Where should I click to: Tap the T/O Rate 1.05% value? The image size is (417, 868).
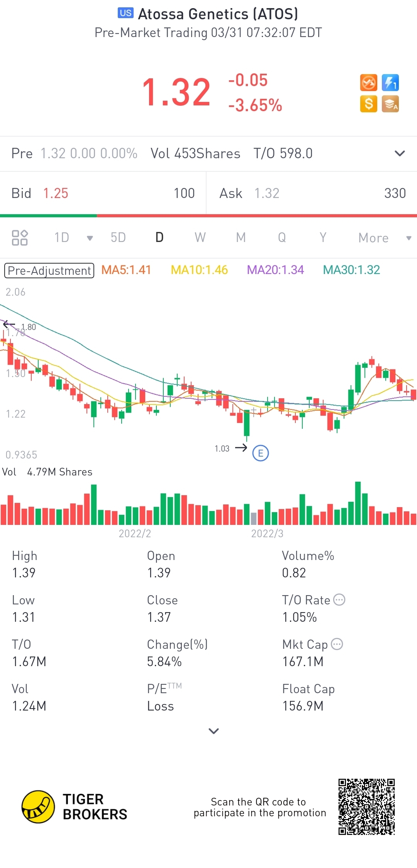click(x=300, y=617)
